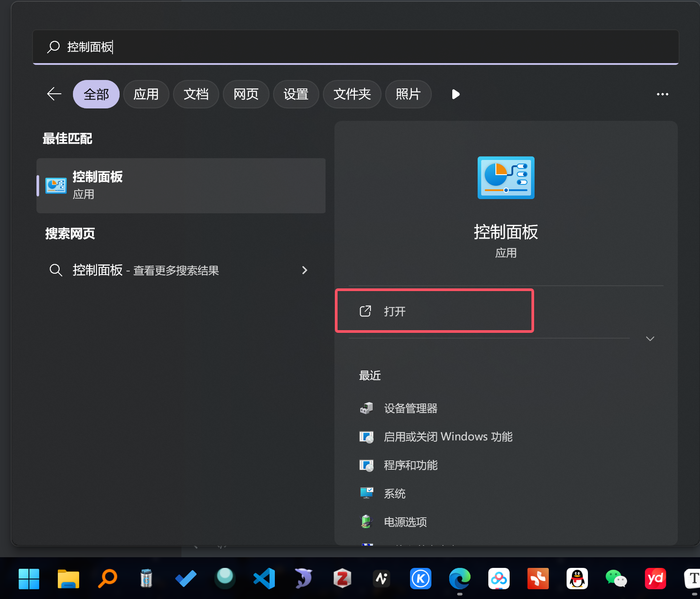Switch to the 文档 filter tab
Image resolution: width=700 pixels, height=599 pixels.
[196, 94]
